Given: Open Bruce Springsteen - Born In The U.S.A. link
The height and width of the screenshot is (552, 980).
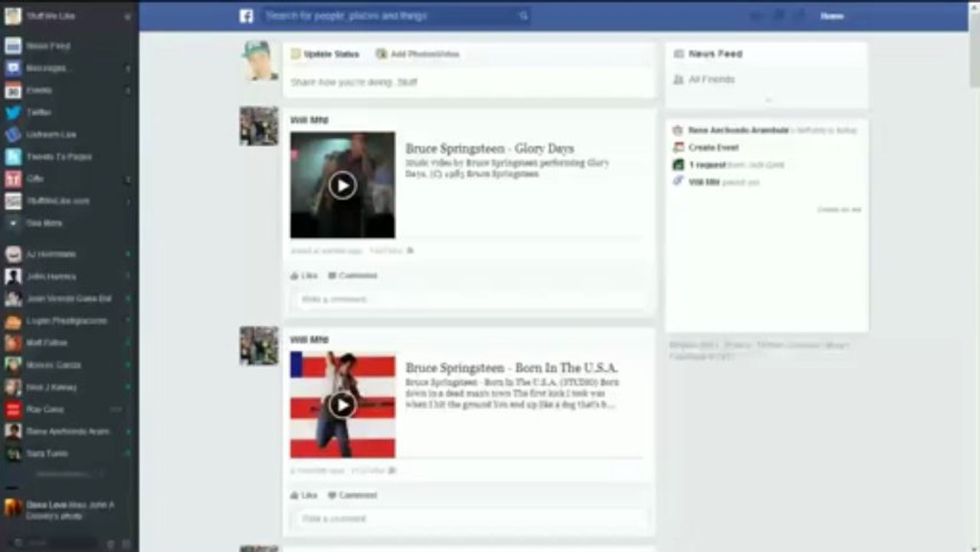Looking at the screenshot, I should [512, 368].
